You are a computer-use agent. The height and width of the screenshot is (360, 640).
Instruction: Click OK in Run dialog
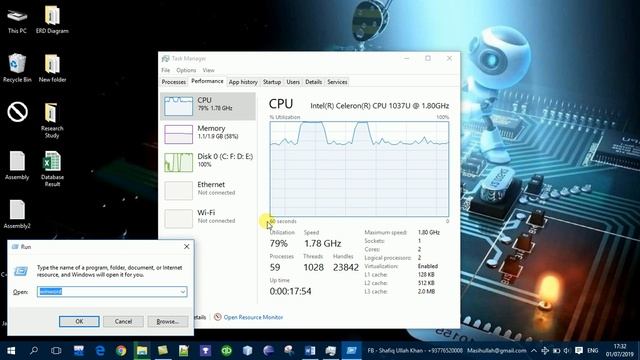pos(79,322)
